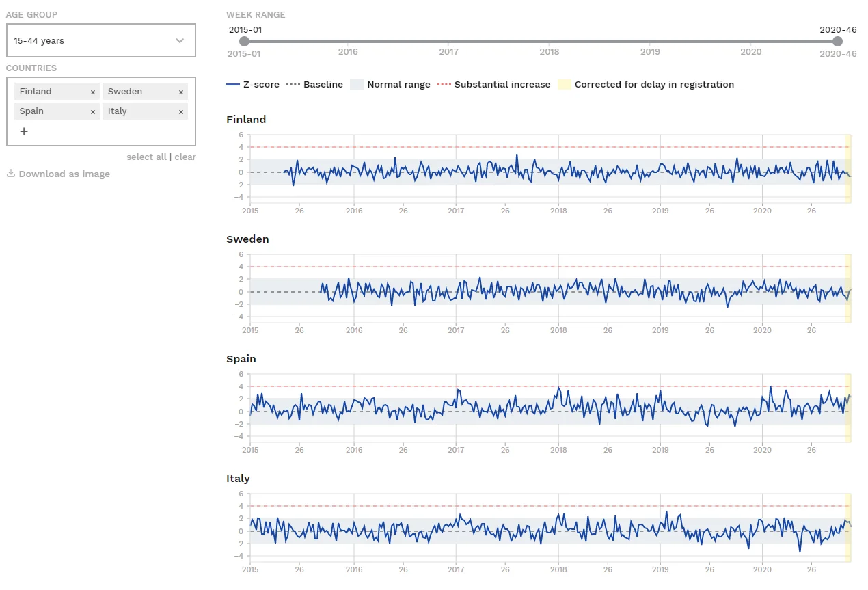Remove Sweden from selected countries

pos(181,92)
